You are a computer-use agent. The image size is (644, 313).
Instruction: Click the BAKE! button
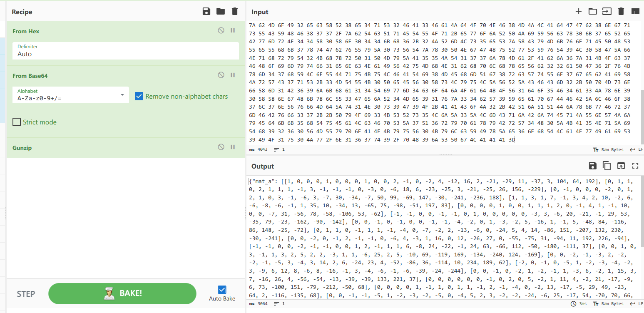(x=122, y=293)
